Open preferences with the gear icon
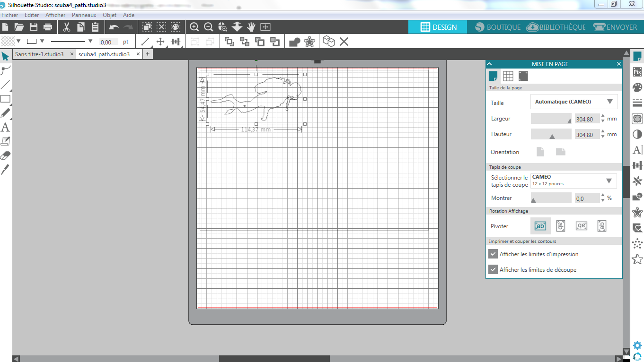The height and width of the screenshot is (362, 644). point(637,345)
